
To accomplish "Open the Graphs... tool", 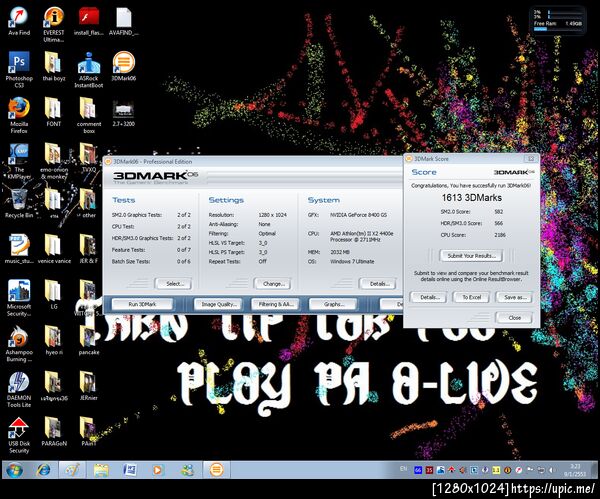I will click(333, 304).
